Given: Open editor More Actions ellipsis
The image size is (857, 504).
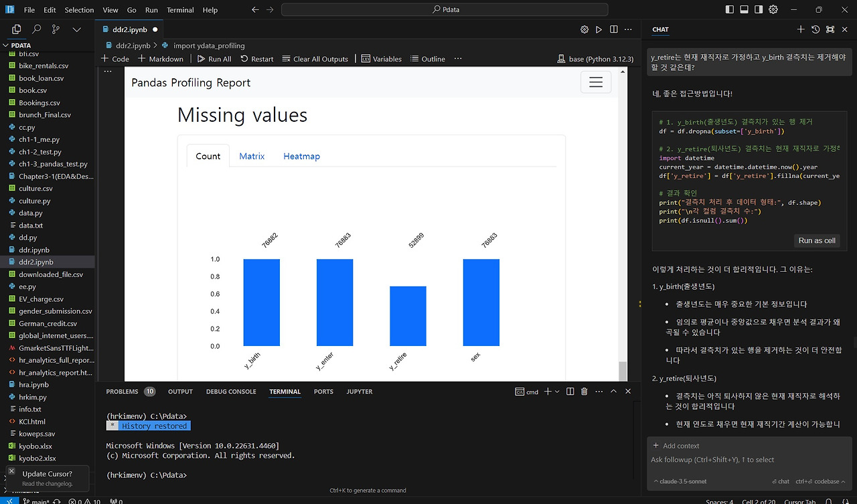Looking at the screenshot, I should pos(628,29).
